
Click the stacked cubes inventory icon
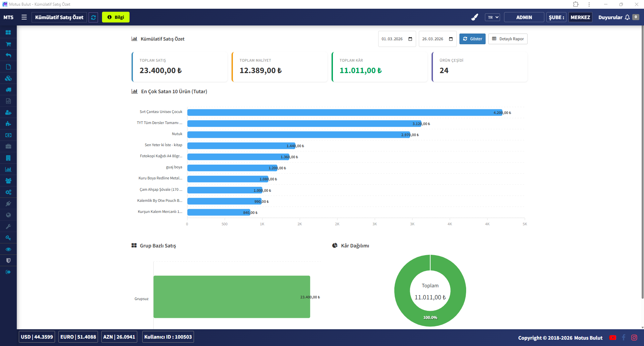click(x=8, y=78)
